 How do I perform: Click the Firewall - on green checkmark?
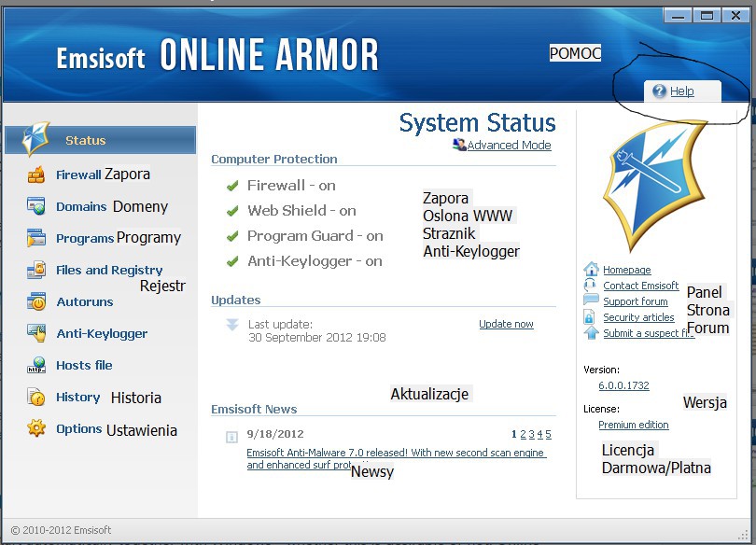(x=232, y=186)
